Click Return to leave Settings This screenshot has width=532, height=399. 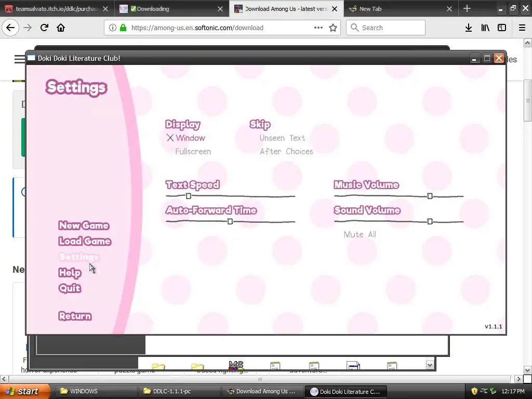pyautogui.click(x=75, y=316)
